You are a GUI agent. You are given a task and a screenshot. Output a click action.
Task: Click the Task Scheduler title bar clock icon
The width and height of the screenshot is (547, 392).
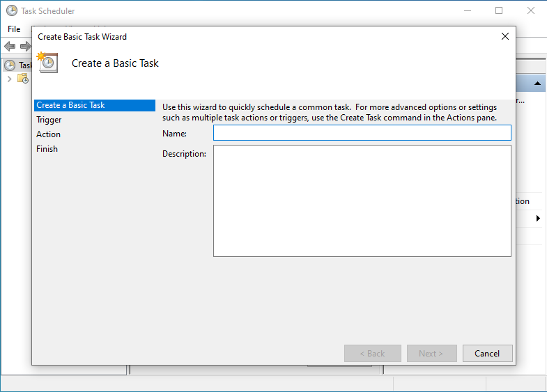tap(12, 11)
